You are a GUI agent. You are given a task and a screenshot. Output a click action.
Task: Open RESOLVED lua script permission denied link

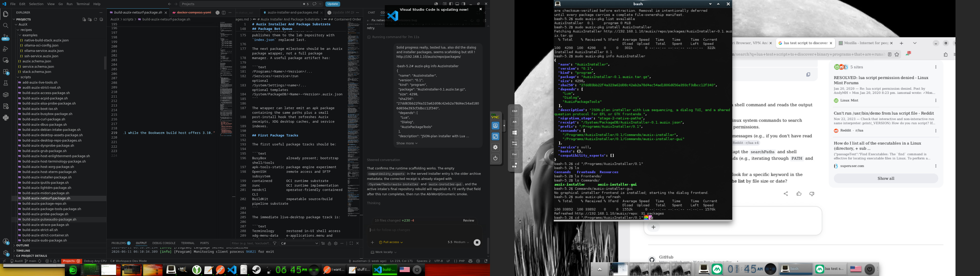[881, 80]
